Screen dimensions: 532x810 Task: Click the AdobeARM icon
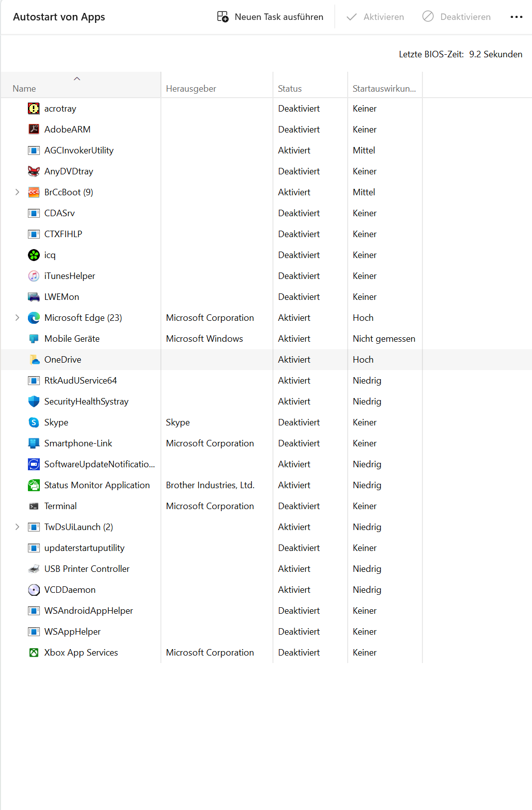[33, 130]
